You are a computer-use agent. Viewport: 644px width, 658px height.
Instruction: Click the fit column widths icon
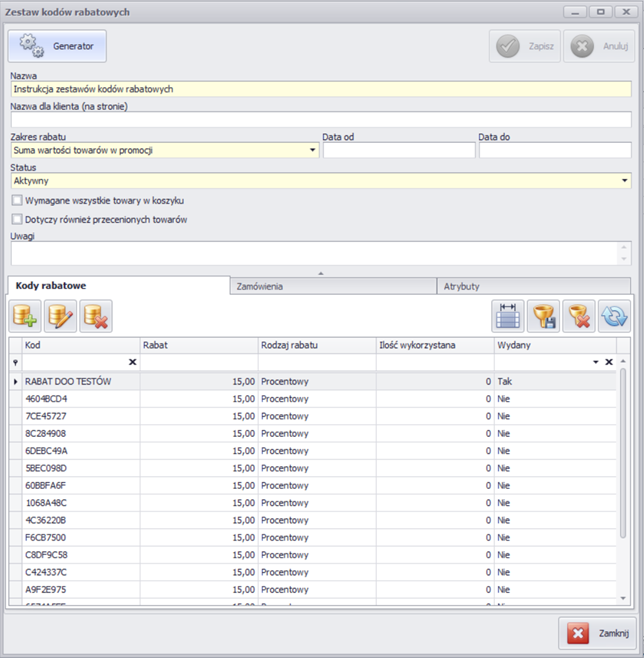(508, 316)
